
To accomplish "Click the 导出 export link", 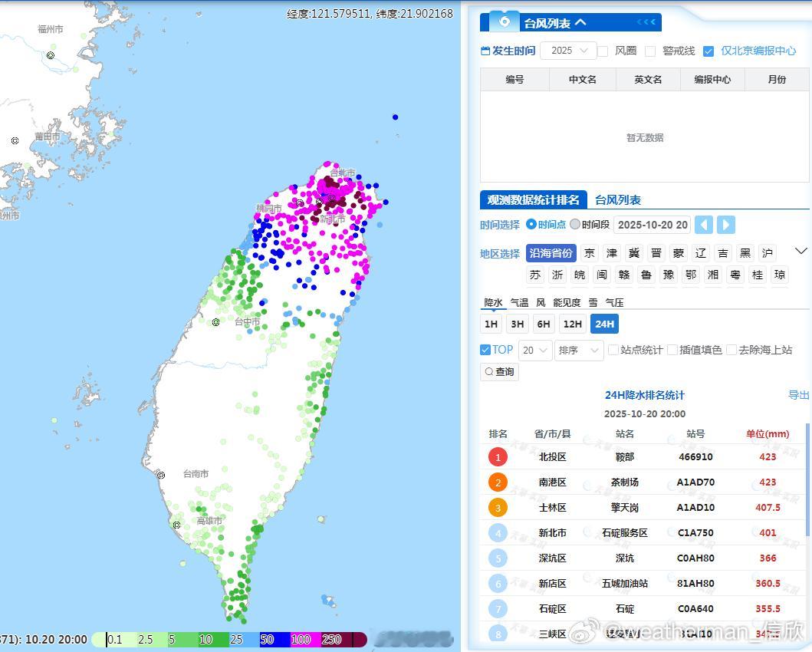I will point(798,395).
